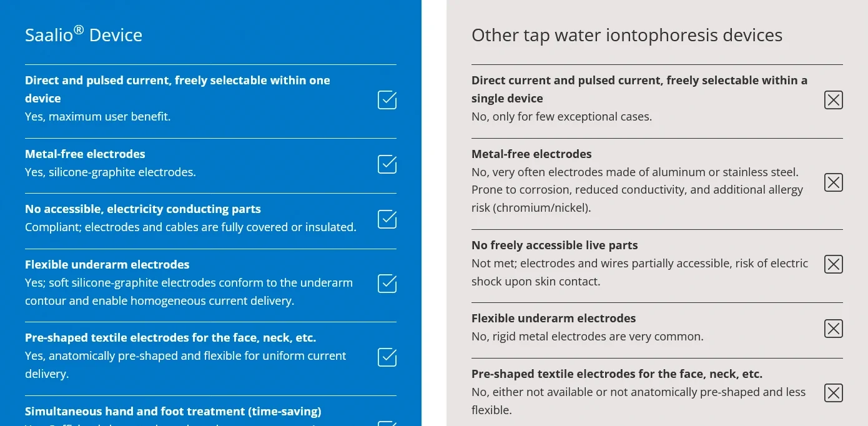Click the Other tap water iontophoresis devices heading

(x=626, y=35)
